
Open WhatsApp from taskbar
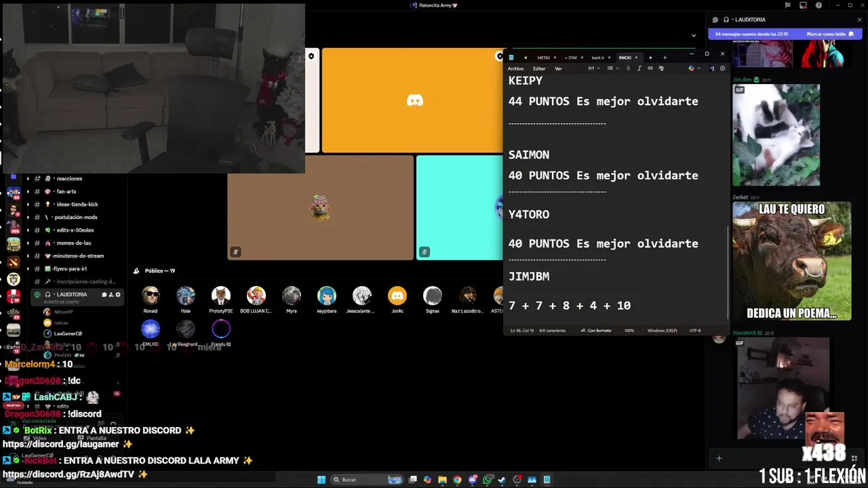[x=488, y=480]
